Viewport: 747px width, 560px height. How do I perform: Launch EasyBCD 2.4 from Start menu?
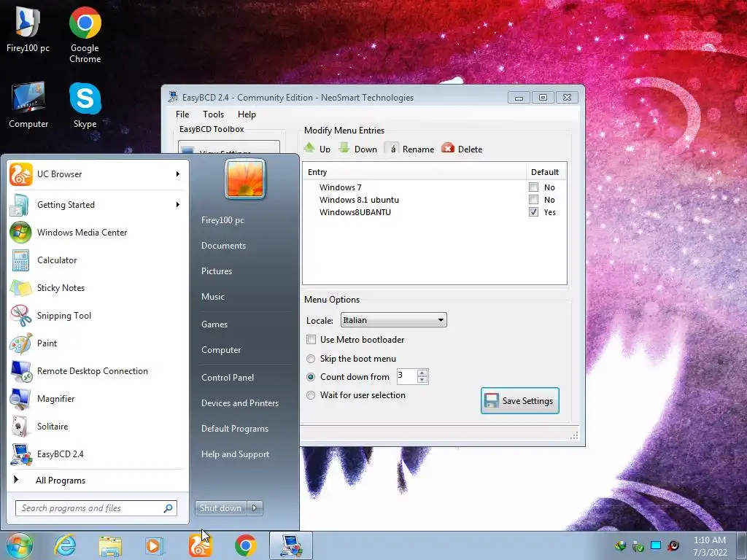tap(98, 454)
